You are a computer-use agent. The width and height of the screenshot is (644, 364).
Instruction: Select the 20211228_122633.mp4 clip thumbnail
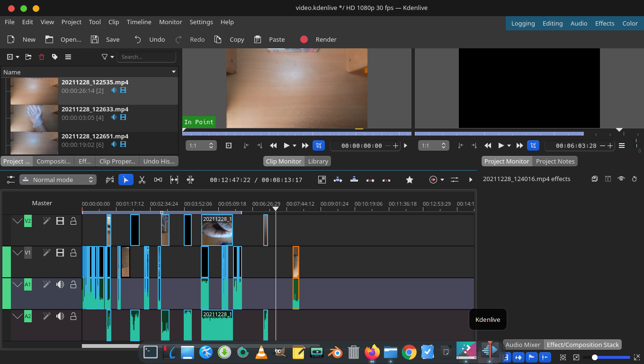pyautogui.click(x=34, y=118)
